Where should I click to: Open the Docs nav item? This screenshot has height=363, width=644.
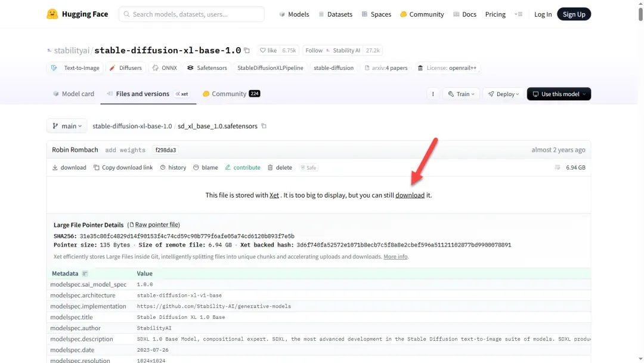(x=465, y=14)
